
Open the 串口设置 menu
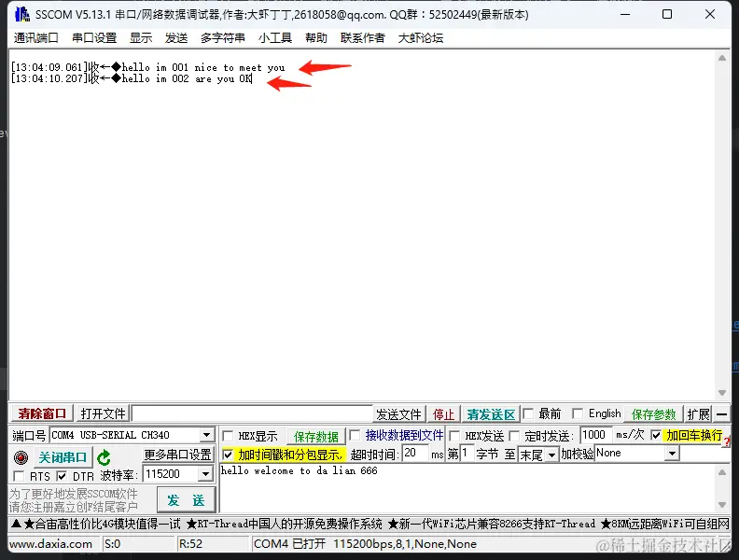(x=94, y=37)
